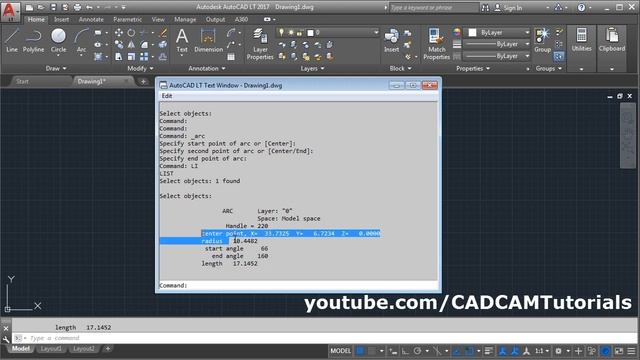640x360 pixels.
Task: Open the Utilities panel
Action: tap(581, 41)
